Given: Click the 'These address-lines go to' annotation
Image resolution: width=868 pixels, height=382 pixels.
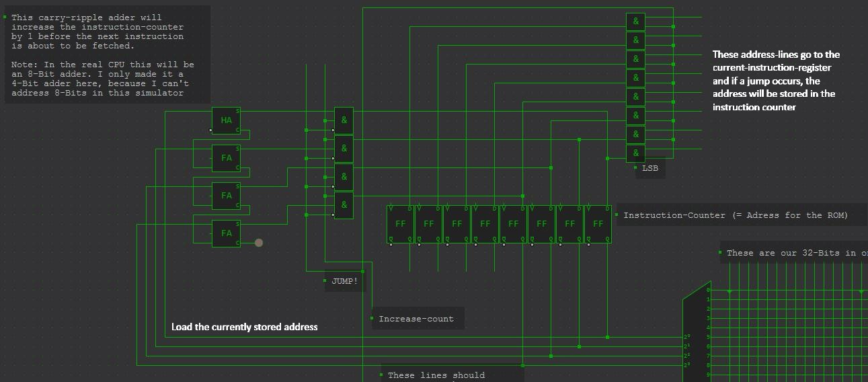Looking at the screenshot, I should click(x=776, y=81).
